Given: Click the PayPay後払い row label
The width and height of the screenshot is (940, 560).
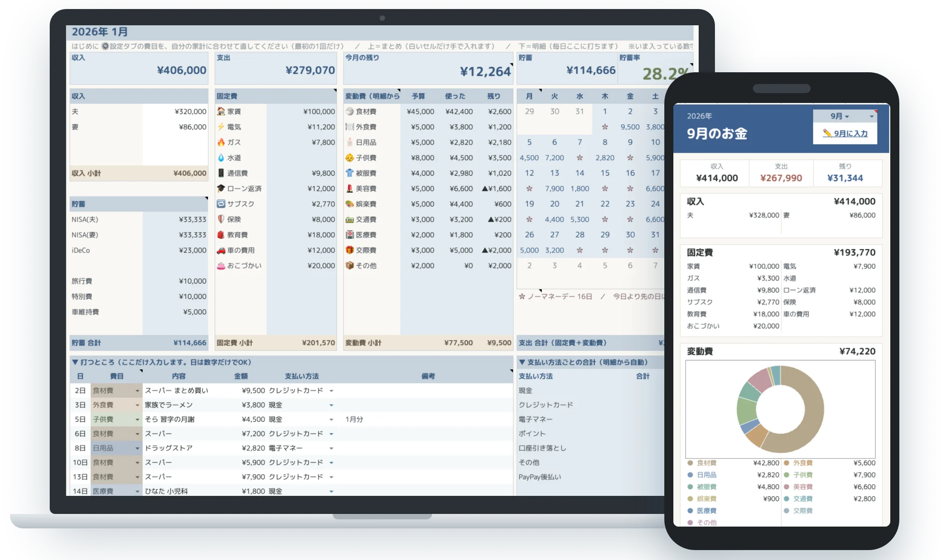Looking at the screenshot, I should pos(540,477).
